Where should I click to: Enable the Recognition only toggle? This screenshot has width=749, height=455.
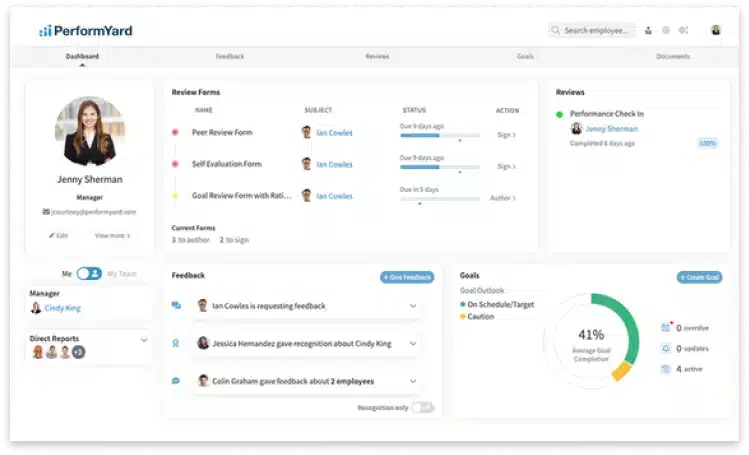tap(422, 407)
